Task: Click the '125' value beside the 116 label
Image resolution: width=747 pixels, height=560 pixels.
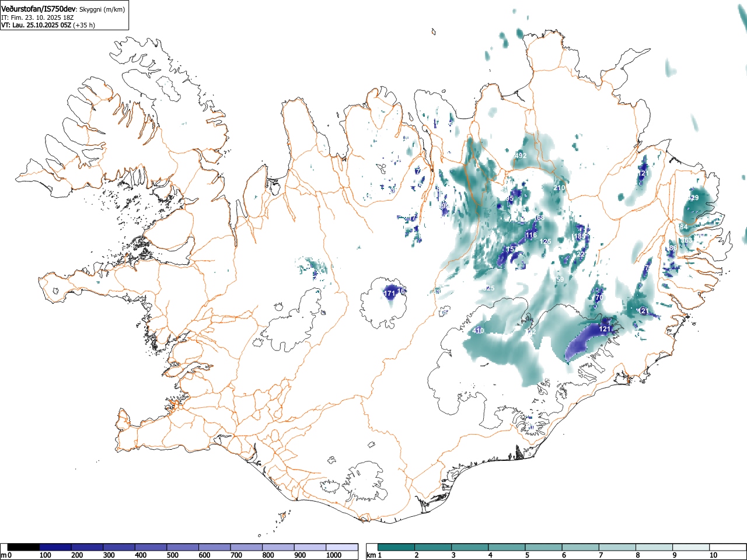Action: click(546, 242)
